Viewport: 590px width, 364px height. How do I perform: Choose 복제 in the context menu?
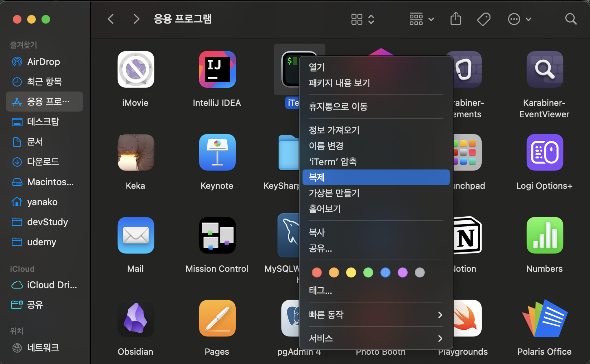pyautogui.click(x=376, y=177)
